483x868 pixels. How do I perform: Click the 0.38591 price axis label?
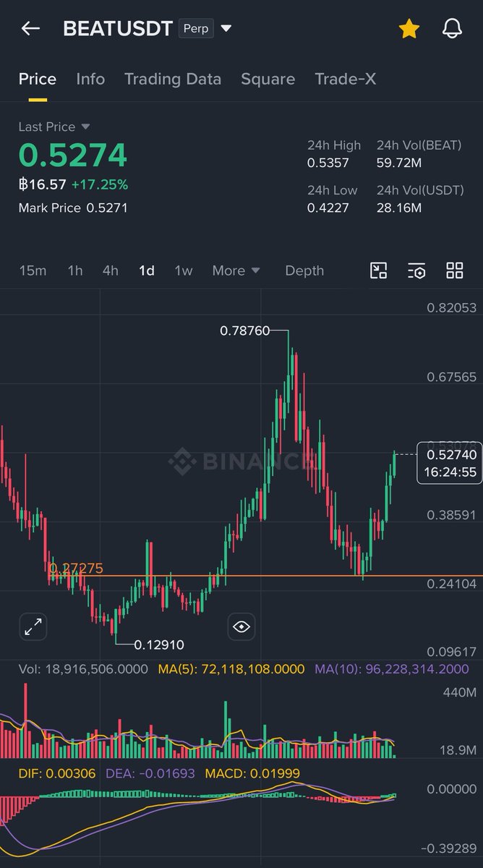(452, 516)
